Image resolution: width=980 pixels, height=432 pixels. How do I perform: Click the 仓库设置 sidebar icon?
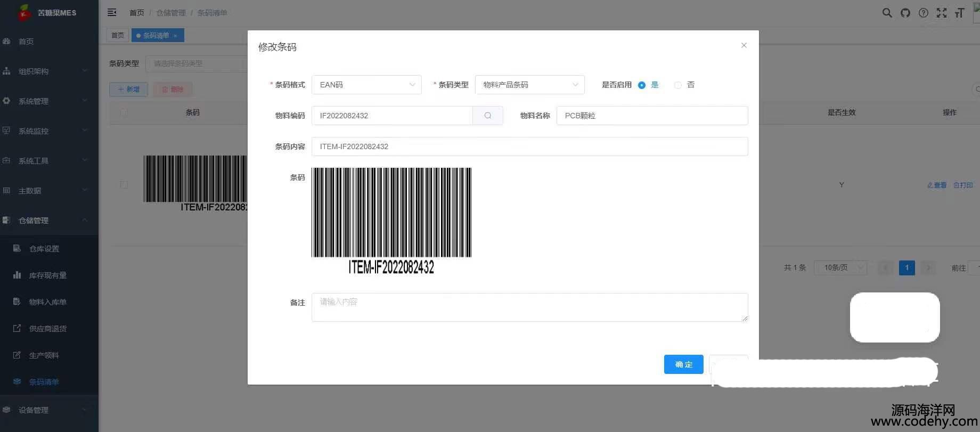[x=17, y=248]
